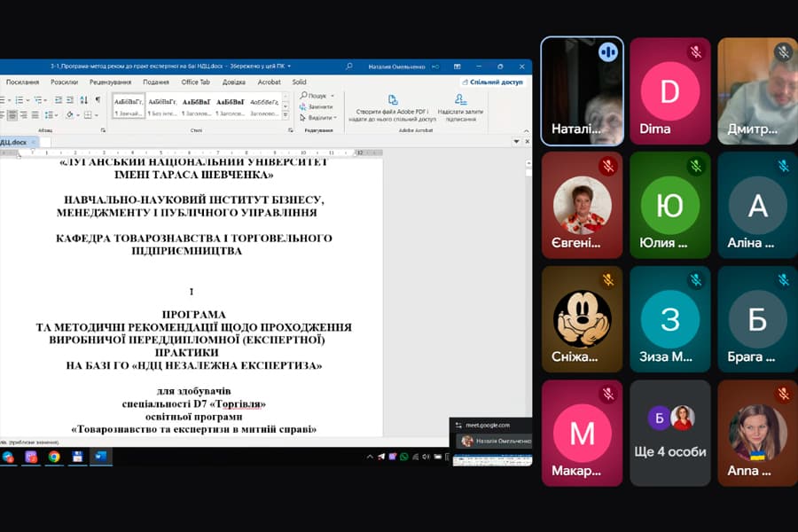The image size is (798, 532).
Task: Open Telegram from the system tray
Action: coord(381,457)
